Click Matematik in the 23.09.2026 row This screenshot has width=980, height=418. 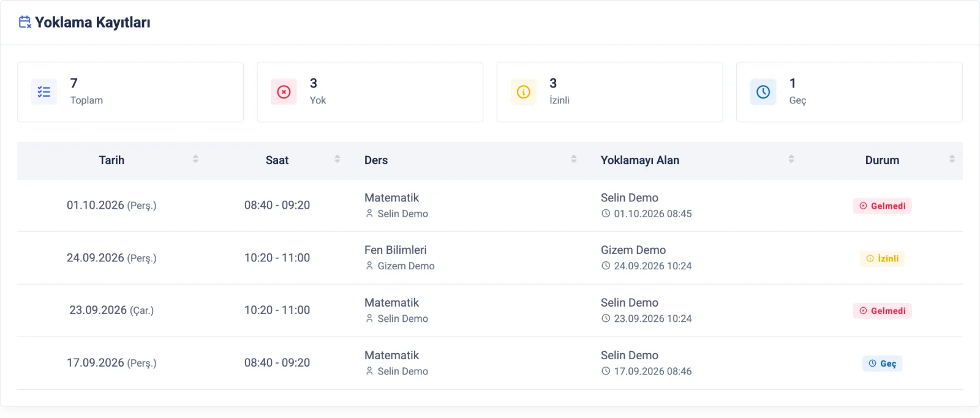tap(392, 302)
